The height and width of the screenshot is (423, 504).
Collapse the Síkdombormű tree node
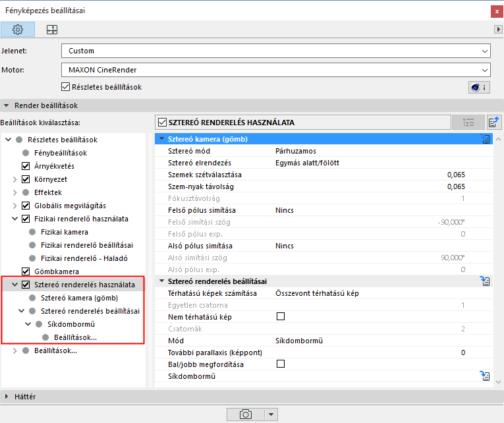tap(28, 324)
